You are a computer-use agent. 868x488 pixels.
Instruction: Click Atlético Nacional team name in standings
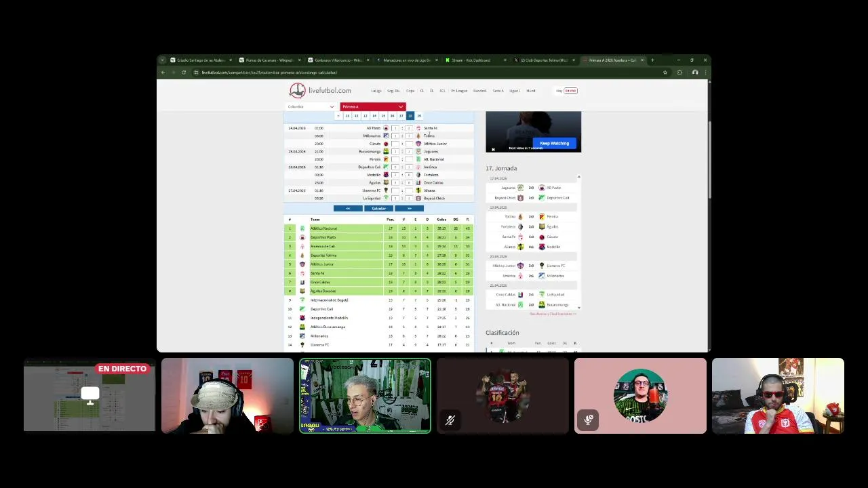pos(323,228)
